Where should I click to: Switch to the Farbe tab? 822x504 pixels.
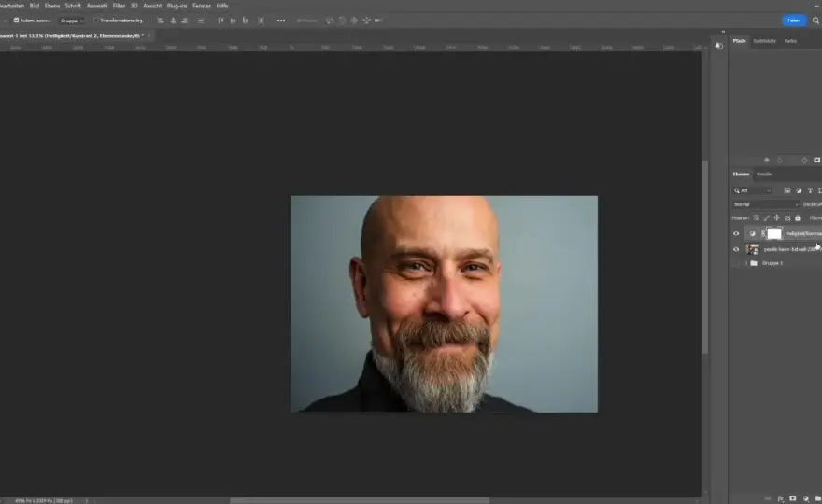[790, 41]
